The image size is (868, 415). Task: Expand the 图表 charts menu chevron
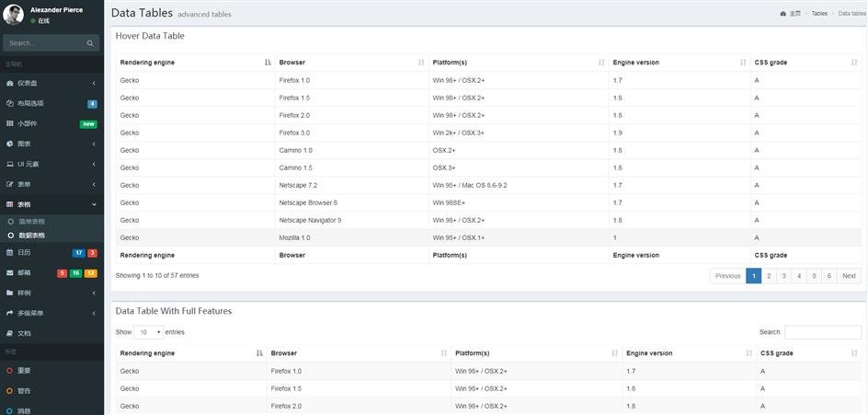tap(94, 144)
